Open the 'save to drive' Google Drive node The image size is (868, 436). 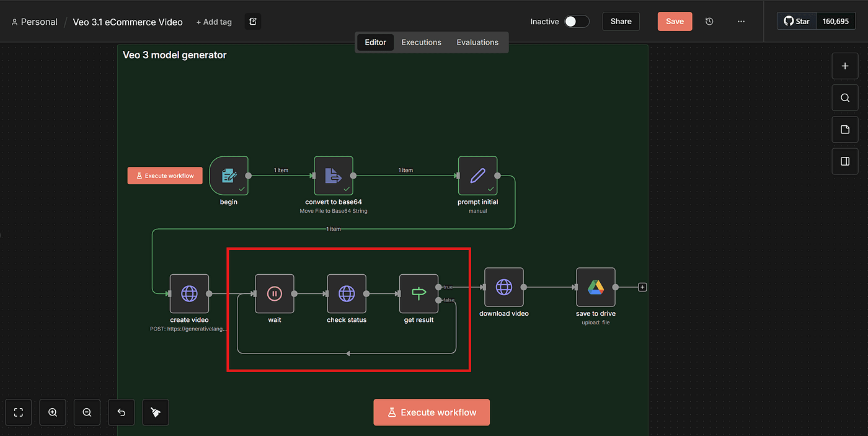click(595, 287)
